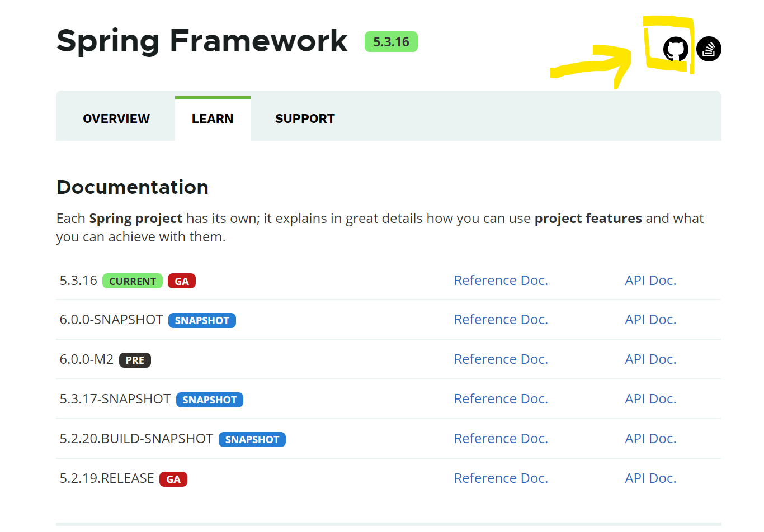764x532 pixels.
Task: Click the version text 5.2.19.RELEASE
Action: pos(107,478)
